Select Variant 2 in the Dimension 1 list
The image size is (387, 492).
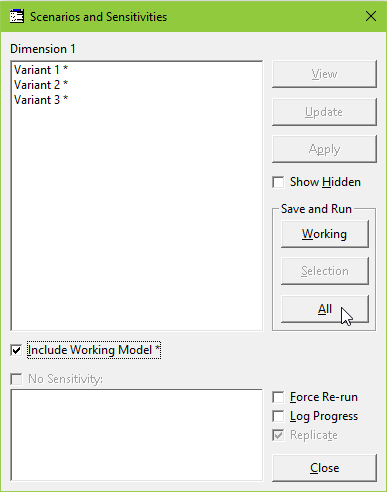tap(41, 85)
